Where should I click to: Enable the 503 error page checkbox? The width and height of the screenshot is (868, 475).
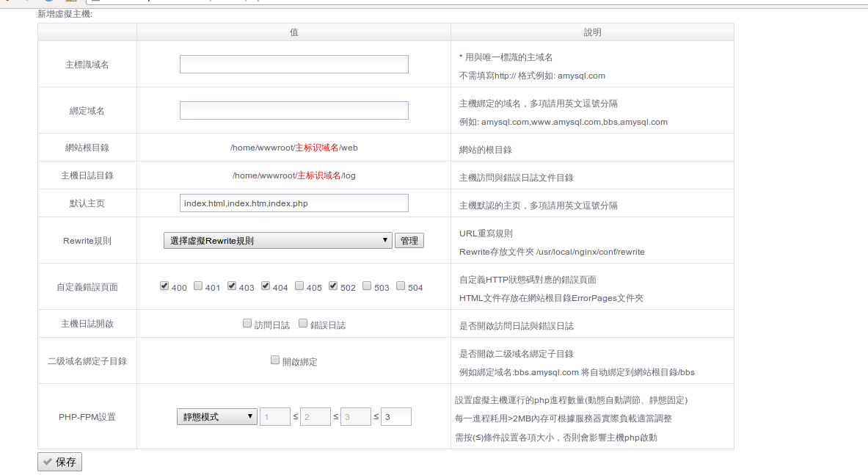click(367, 286)
